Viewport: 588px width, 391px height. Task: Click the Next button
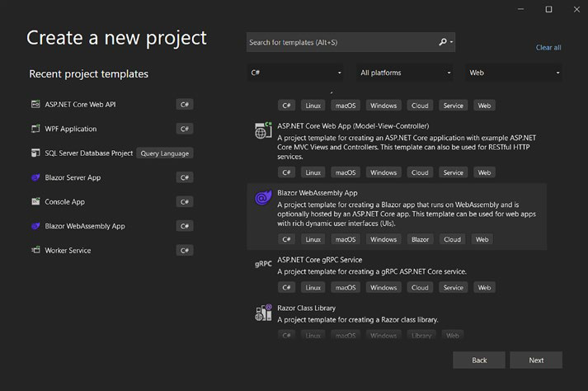[536, 360]
